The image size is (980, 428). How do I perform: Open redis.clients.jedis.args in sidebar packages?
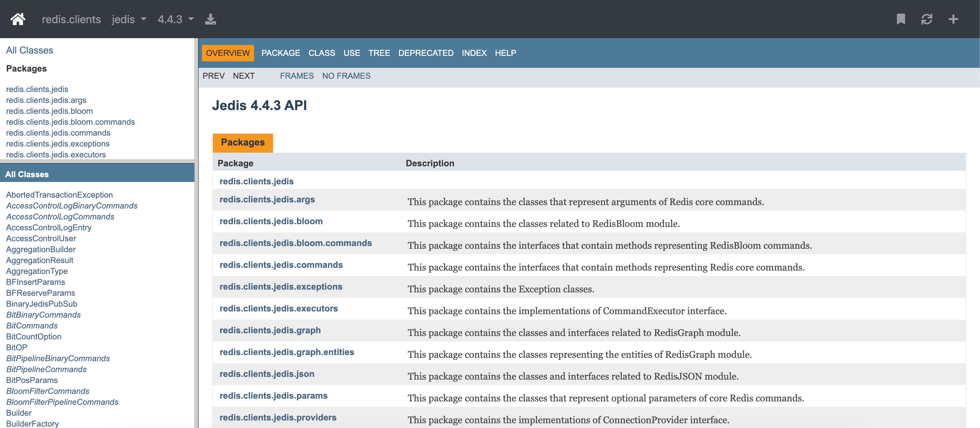click(46, 100)
